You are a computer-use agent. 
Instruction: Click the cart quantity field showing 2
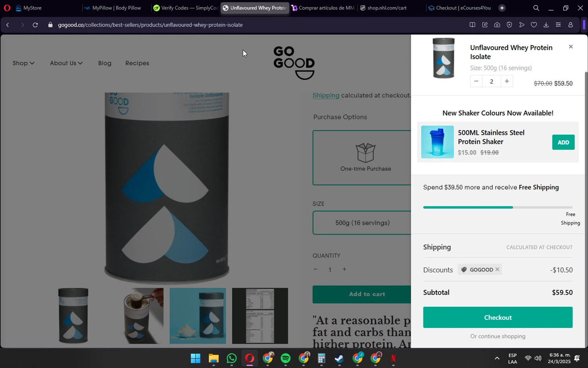[492, 81]
